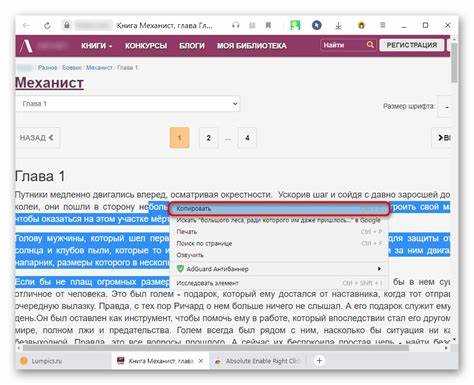Open the green extension icon

pos(295,25)
